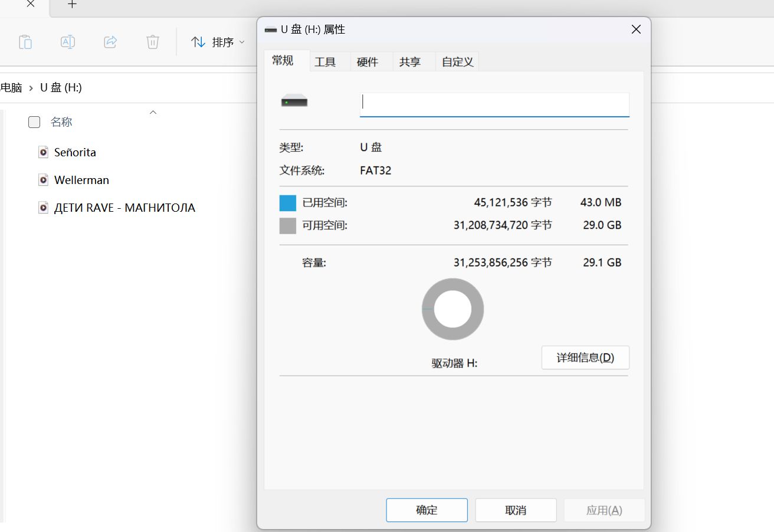Screen dimensions: 774x532
Task: Click the Share icon in the toolbar
Action: point(110,41)
